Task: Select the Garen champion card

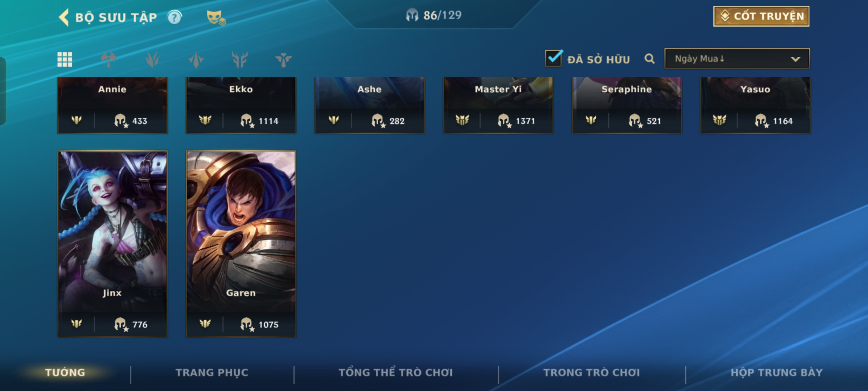Action: [x=241, y=244]
